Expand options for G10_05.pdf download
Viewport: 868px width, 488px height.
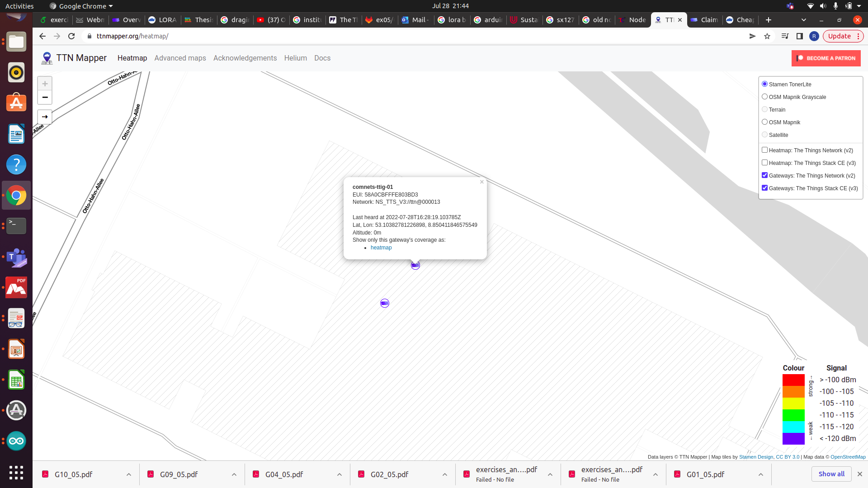129,474
